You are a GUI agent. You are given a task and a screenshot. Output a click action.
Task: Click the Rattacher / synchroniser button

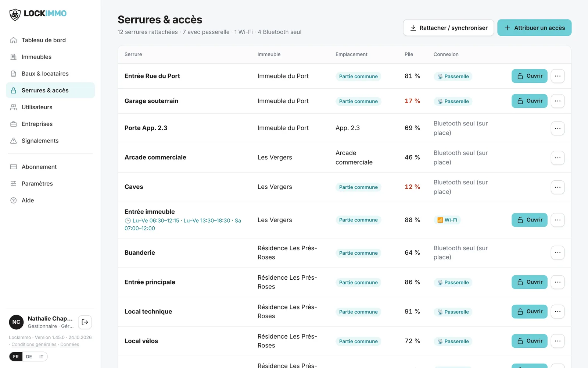point(448,28)
